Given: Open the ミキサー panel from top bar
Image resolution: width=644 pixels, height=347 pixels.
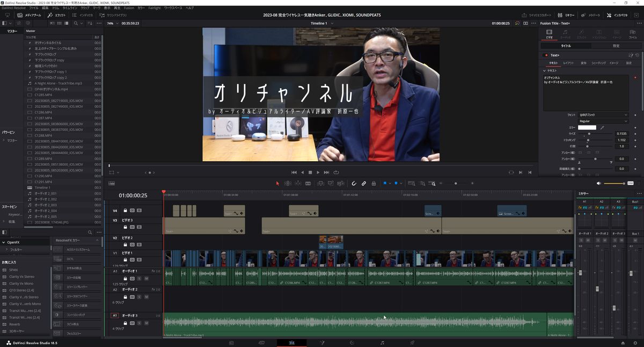Looking at the screenshot, I should click(x=567, y=15).
